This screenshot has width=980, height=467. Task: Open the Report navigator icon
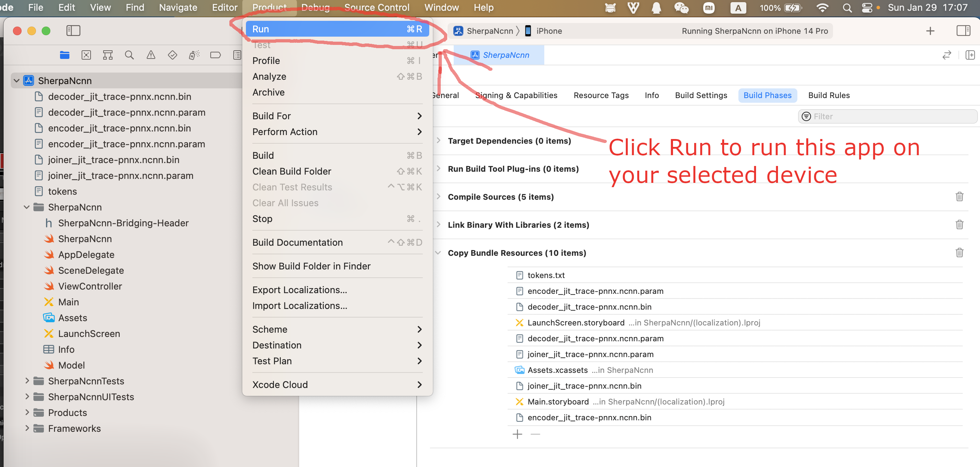[237, 55]
